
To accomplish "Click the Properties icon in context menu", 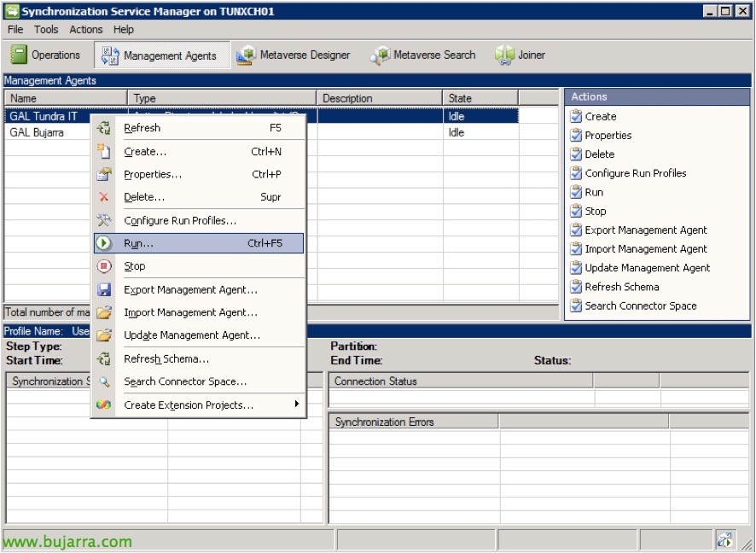I will [x=103, y=174].
